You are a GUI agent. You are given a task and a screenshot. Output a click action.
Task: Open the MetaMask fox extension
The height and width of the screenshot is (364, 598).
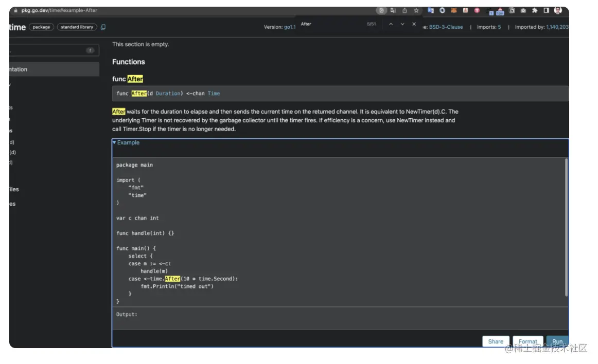tap(454, 11)
